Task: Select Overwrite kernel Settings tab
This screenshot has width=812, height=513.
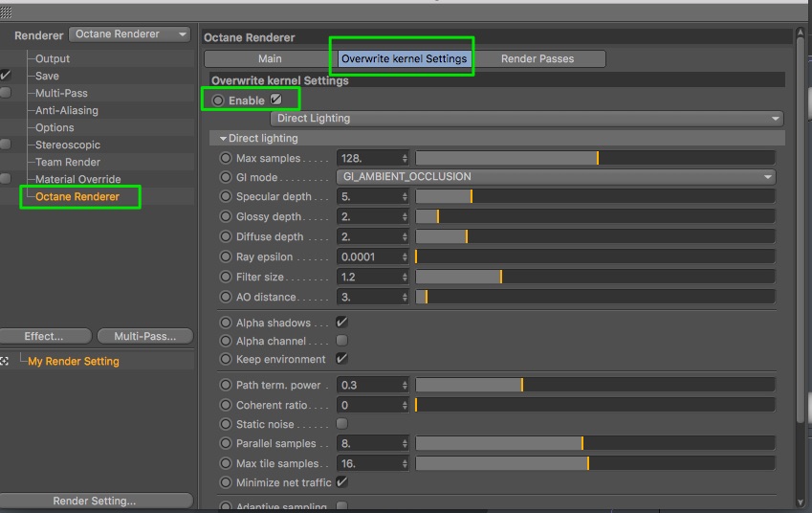Action: (x=404, y=58)
